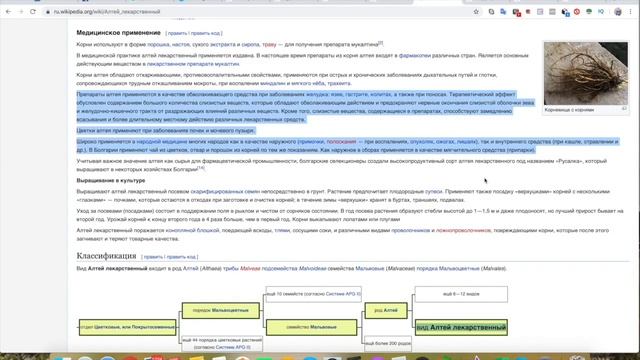Image resolution: width=640 pixels, height=360 pixels.
Task: Open the 'миндалин' link
Action: pyautogui.click(x=272, y=83)
